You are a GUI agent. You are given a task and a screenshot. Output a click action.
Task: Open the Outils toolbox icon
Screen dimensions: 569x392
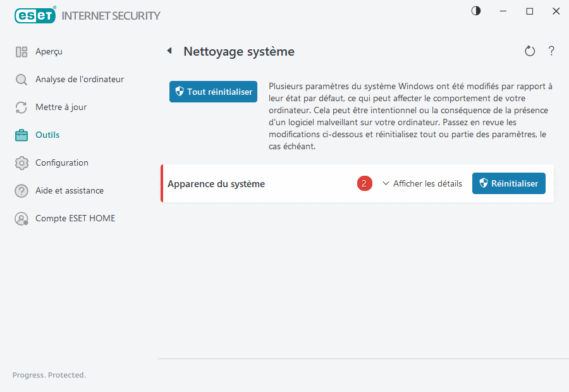click(21, 135)
